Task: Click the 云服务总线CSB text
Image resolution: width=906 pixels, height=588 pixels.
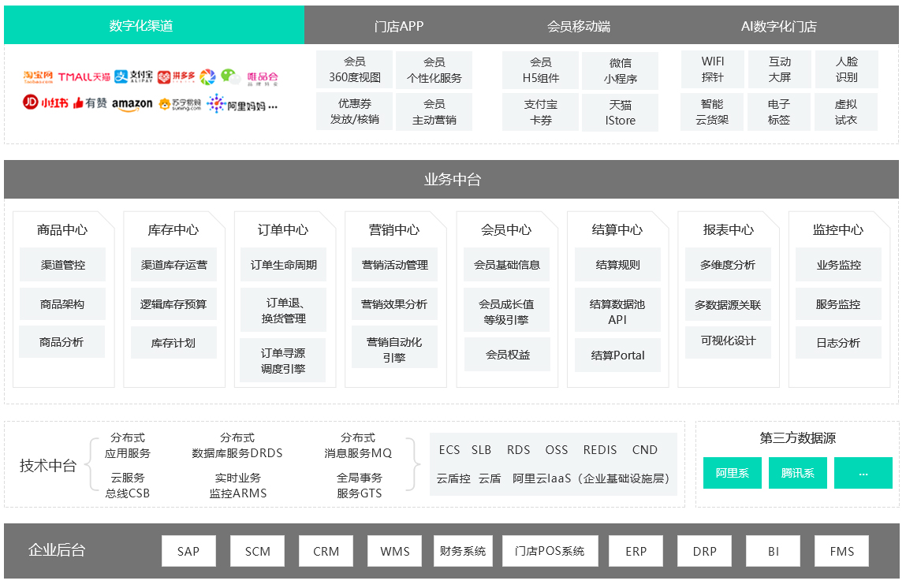Action: point(127,486)
